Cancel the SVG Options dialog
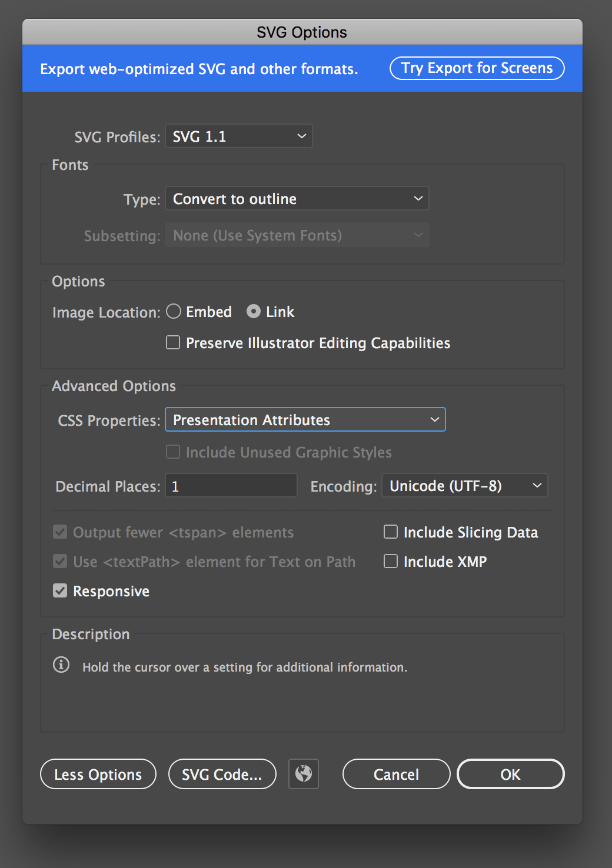Viewport: 612px width, 868px height. coord(395,774)
